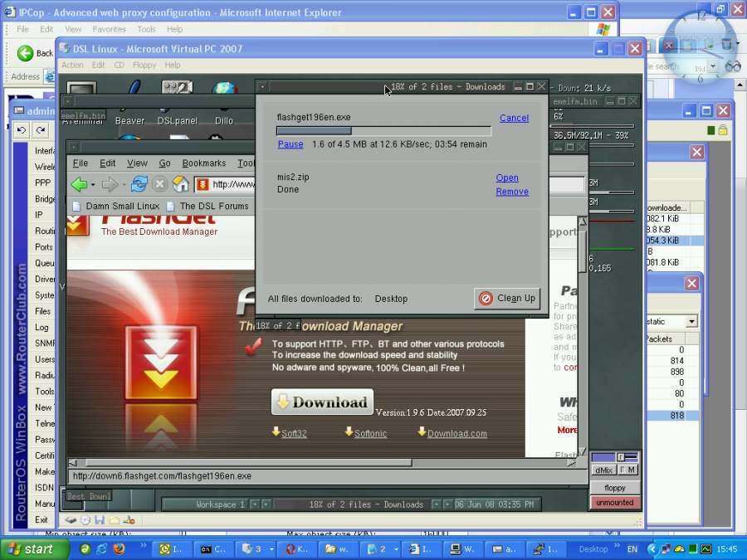This screenshot has width=747, height=560.
Task: Toggle the dMix control in the mixer dock
Action: (x=604, y=470)
